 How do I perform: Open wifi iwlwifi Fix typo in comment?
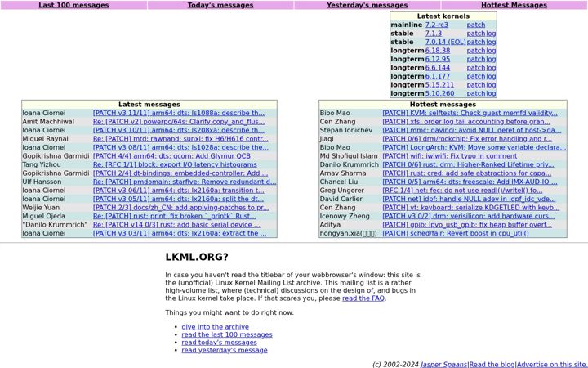[x=450, y=156]
